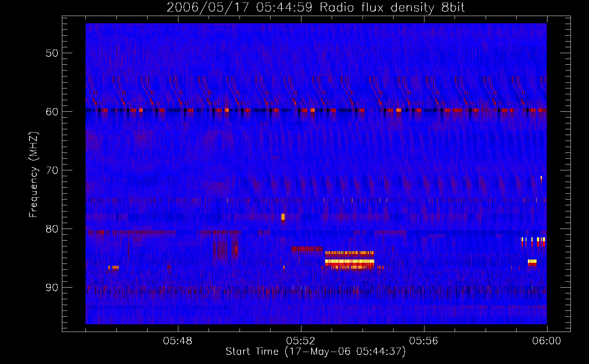
Task: Click the long bright yellow burst near 85.5 MHz
Action: pyautogui.click(x=349, y=261)
